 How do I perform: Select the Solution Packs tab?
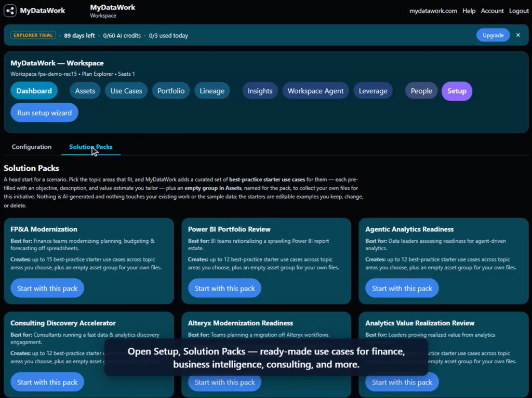point(90,147)
